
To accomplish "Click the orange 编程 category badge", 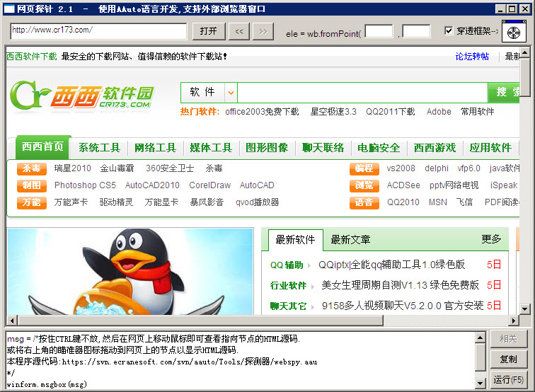I will coord(364,168).
